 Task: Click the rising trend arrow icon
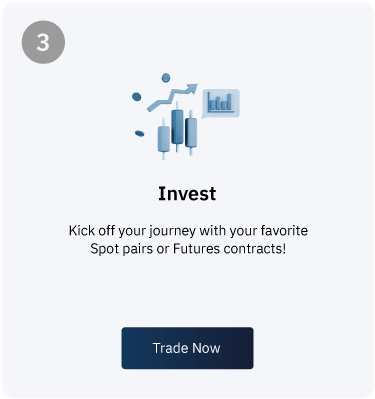[x=172, y=97]
